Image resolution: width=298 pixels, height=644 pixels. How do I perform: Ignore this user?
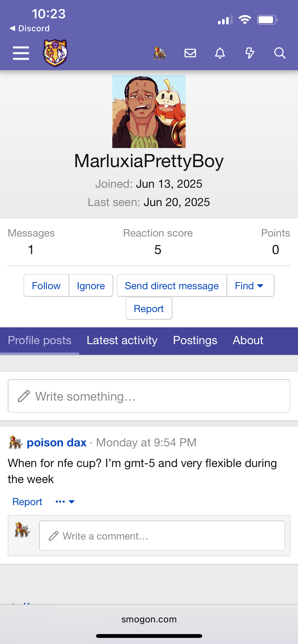[91, 286]
